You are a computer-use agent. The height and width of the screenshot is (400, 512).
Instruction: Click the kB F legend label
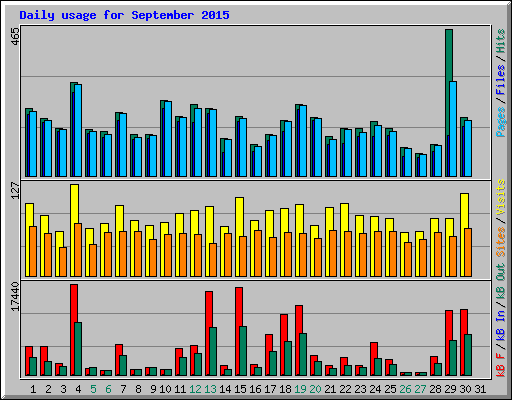point(501,365)
